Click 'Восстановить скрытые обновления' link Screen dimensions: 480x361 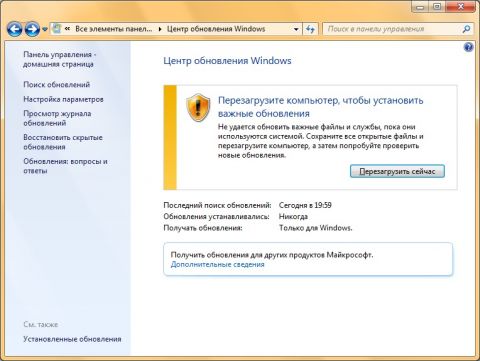[63, 142]
